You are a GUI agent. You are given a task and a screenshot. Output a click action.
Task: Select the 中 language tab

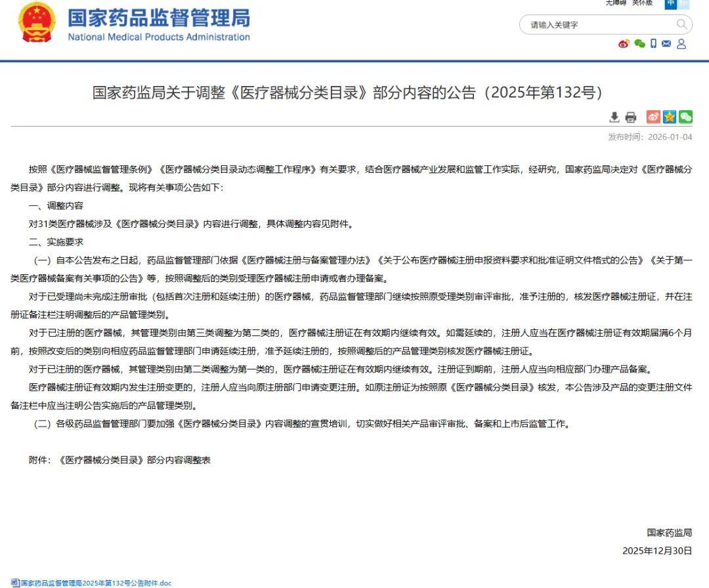670,4
